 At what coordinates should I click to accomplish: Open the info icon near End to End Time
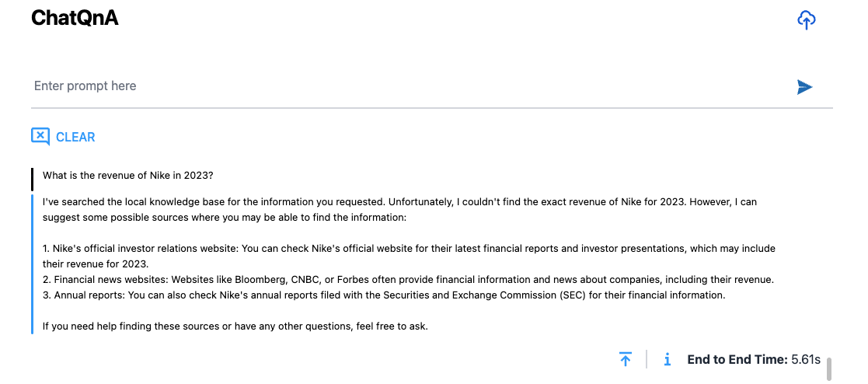tap(667, 359)
